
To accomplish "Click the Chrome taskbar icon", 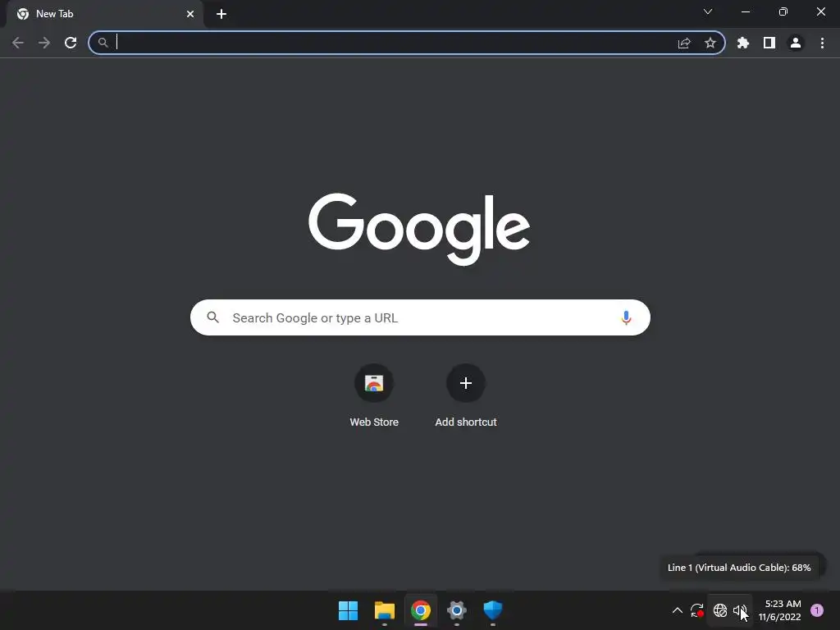I will pos(421,610).
